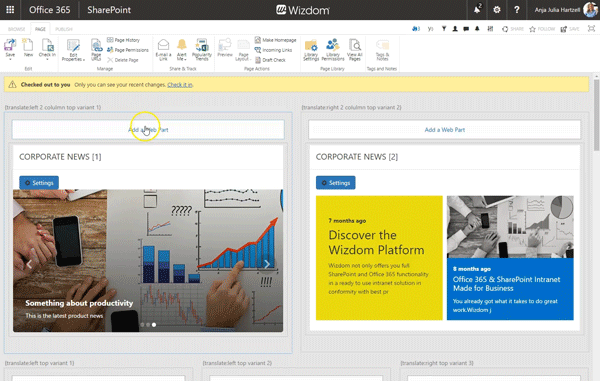Open Settings for Corporate News [1]
This screenshot has height=381, width=600.
(39, 183)
